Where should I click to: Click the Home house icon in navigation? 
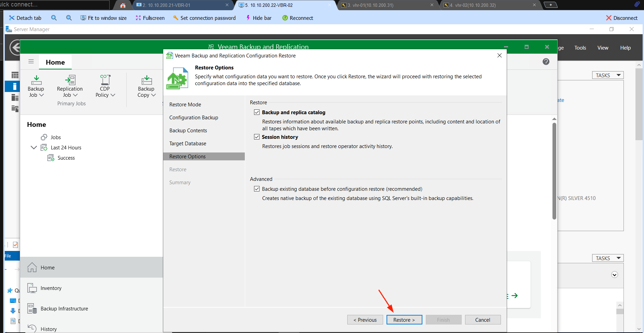point(32,267)
